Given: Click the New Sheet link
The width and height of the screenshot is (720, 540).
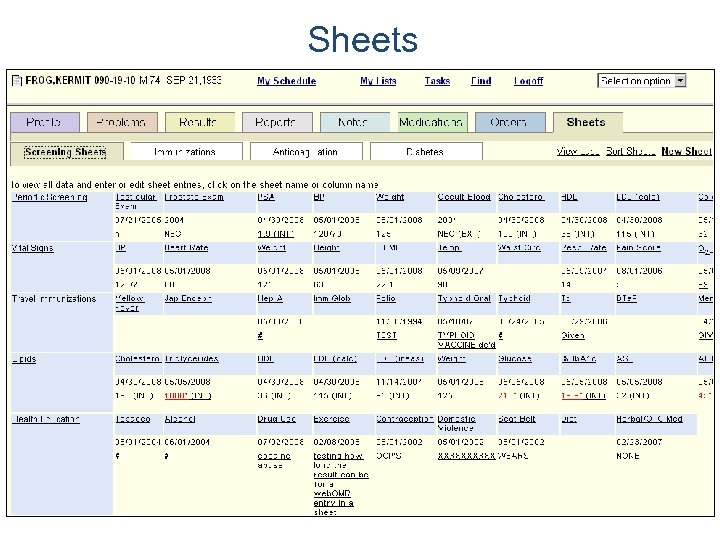Looking at the screenshot, I should click(686, 152).
